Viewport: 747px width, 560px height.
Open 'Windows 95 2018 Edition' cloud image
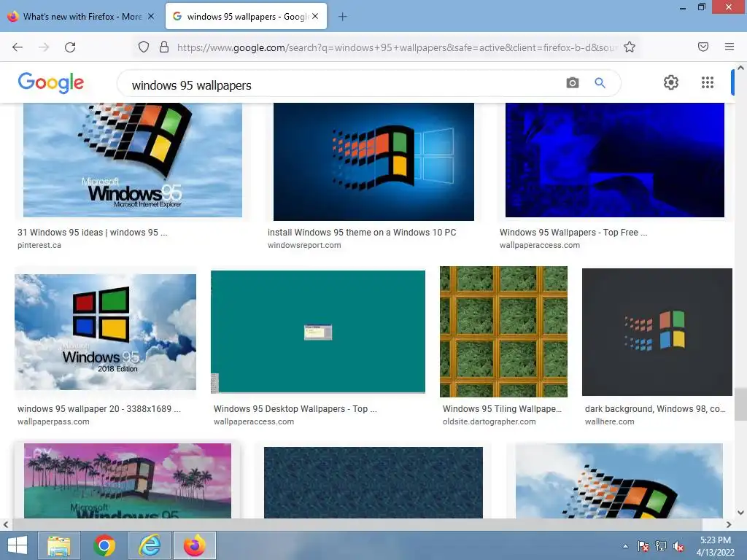point(105,332)
